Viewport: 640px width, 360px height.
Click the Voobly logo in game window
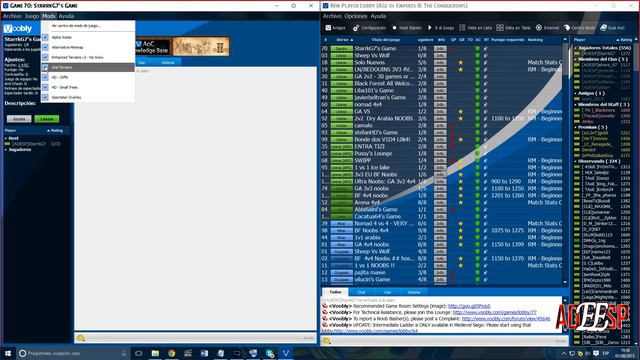(x=18, y=29)
